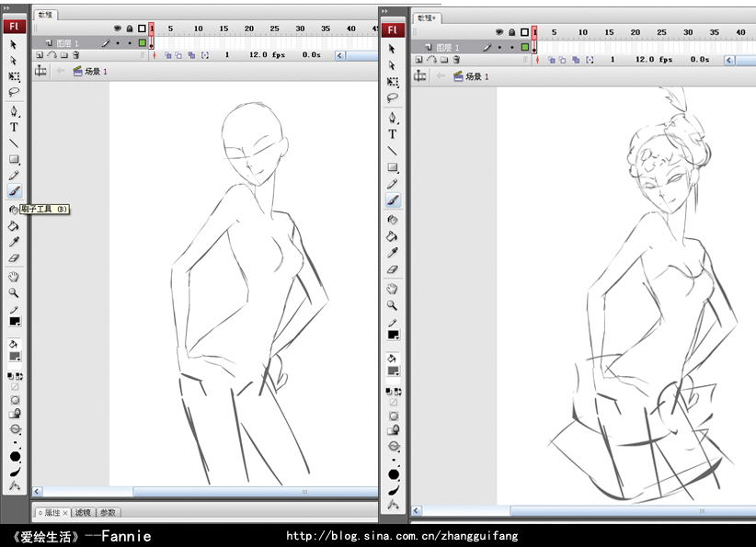
Task: Select the Pen tool in left window
Action: point(14,111)
